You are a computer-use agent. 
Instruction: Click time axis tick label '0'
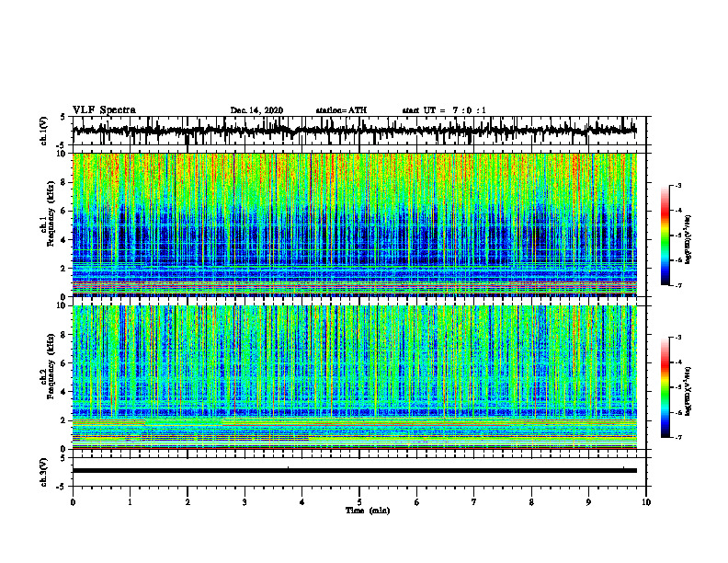[73, 502]
